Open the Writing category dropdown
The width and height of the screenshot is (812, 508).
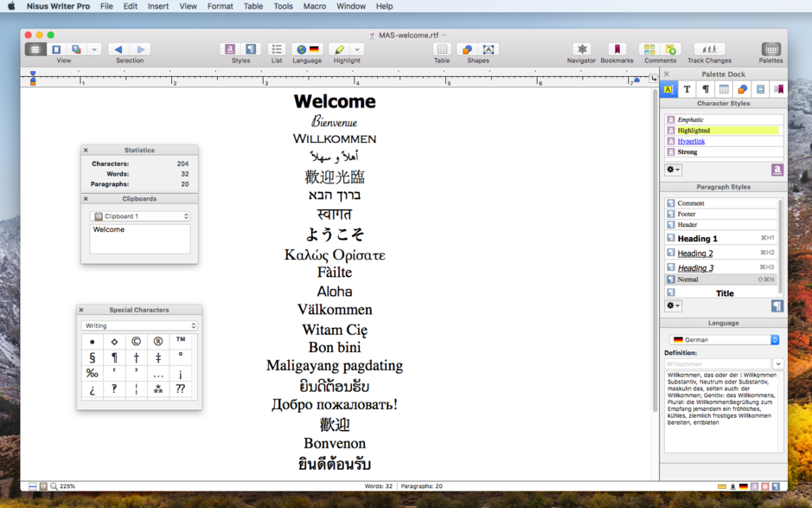139,325
